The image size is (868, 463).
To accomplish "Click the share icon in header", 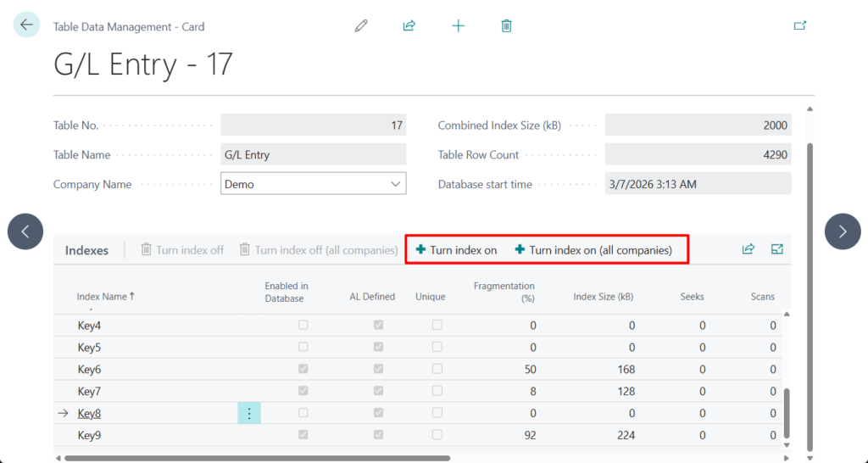I will pyautogui.click(x=409, y=25).
